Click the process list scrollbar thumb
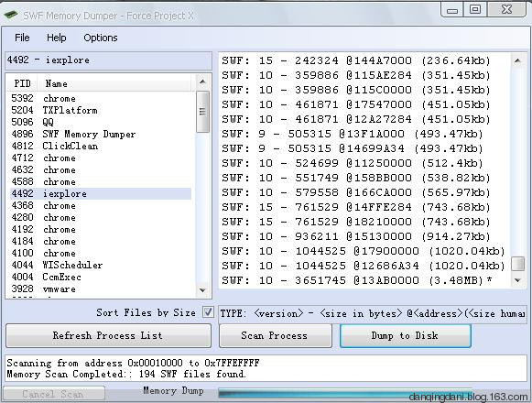The height and width of the screenshot is (403, 532). coord(202,112)
